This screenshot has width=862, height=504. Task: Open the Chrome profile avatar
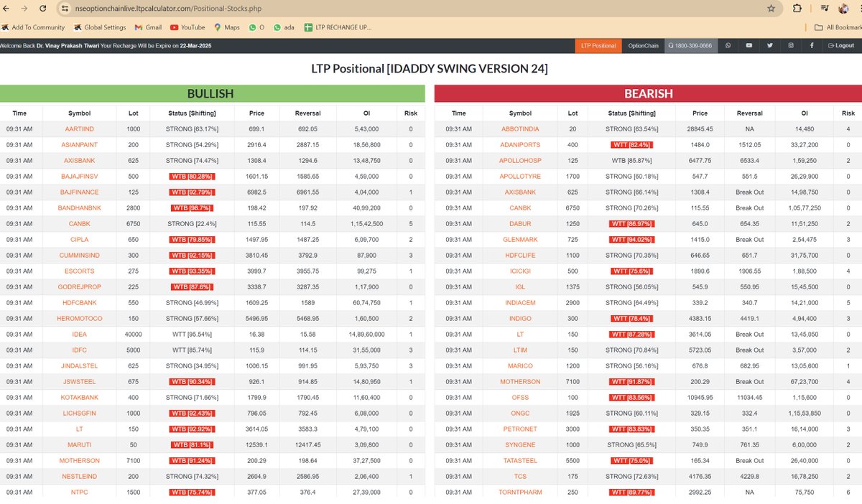[843, 9]
